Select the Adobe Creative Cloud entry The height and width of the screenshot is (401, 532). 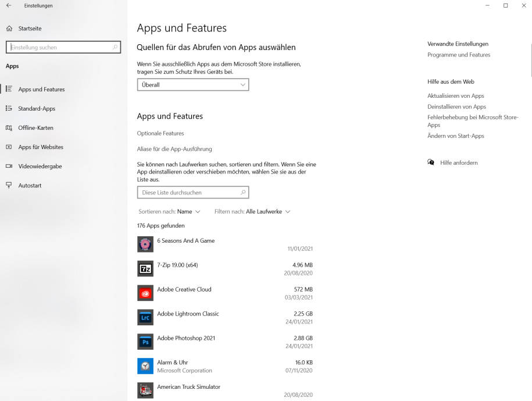(225, 293)
